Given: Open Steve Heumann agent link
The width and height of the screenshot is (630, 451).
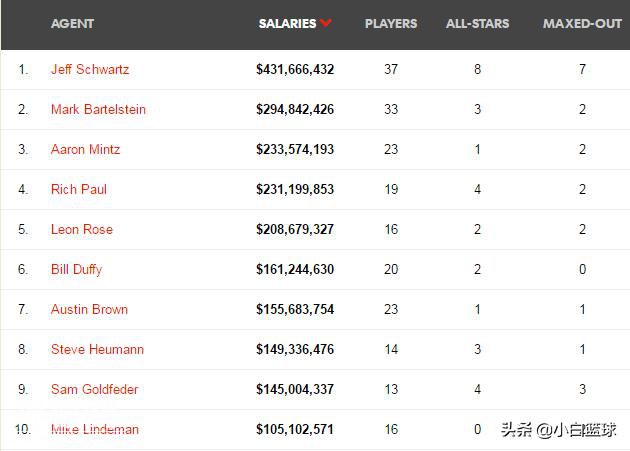Looking at the screenshot, I should (97, 350).
